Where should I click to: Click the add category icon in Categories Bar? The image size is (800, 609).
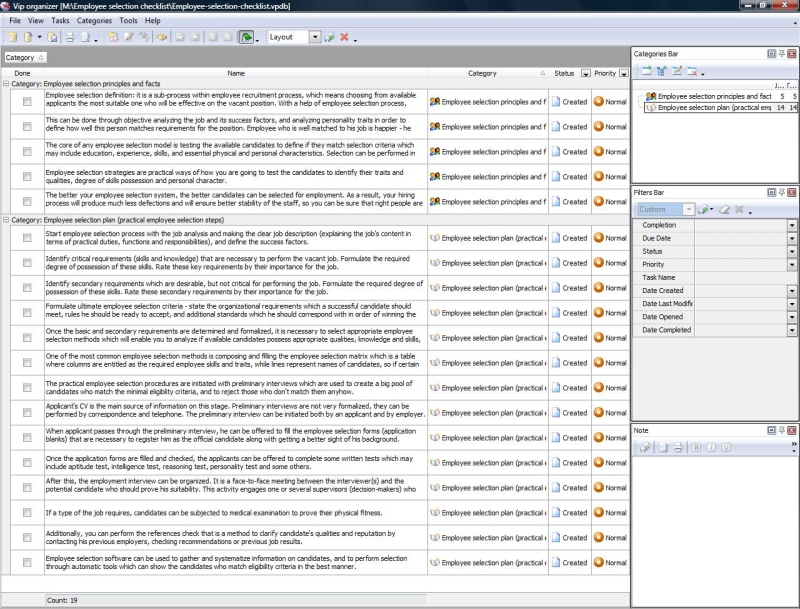646,71
